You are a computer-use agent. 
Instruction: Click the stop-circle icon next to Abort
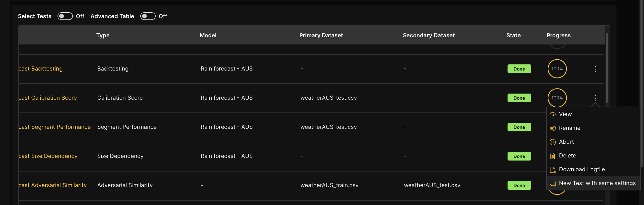pos(553,142)
